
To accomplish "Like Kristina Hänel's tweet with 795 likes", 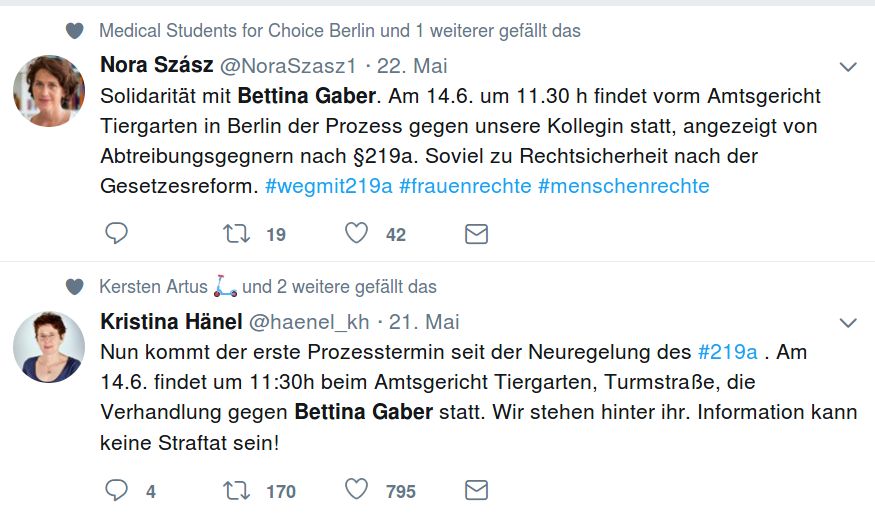I will coord(356,489).
